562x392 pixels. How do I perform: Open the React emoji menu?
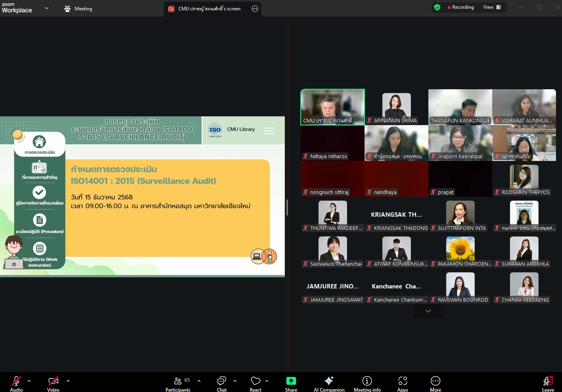[x=255, y=384]
